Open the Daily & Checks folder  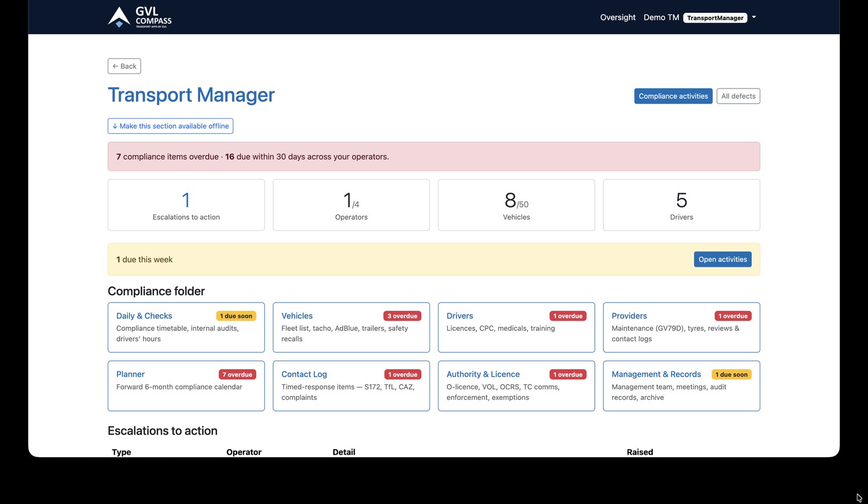click(186, 328)
